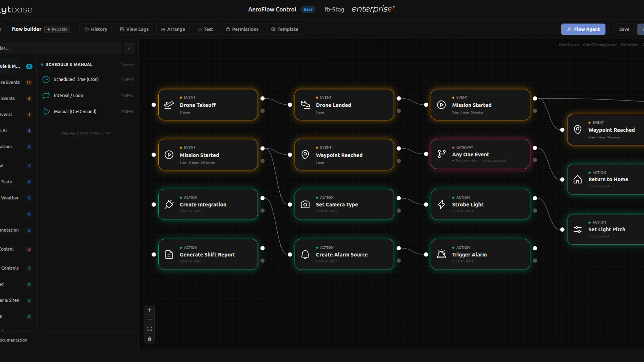Zoom out the canvas with minus button
The width and height of the screenshot is (644, 362).
pos(150,319)
